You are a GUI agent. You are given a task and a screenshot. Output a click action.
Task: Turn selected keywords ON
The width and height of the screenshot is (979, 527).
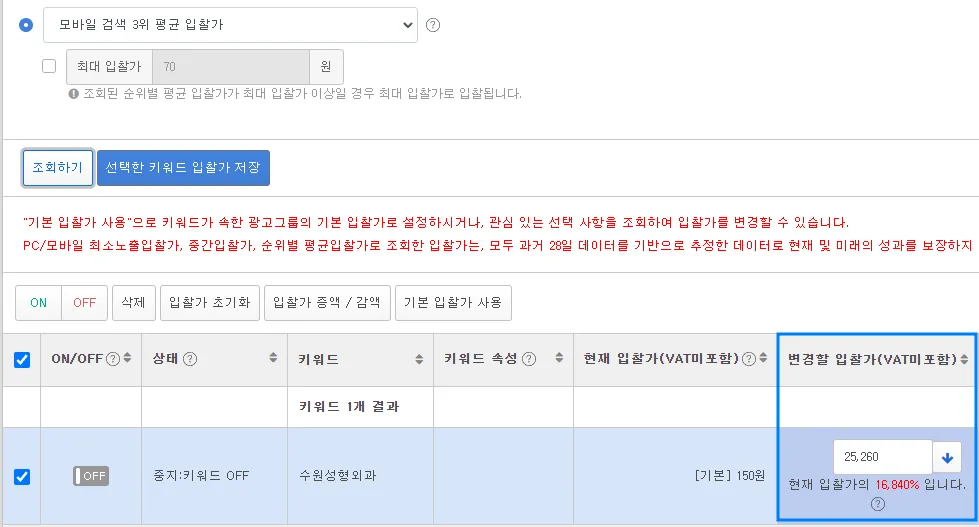[38, 303]
